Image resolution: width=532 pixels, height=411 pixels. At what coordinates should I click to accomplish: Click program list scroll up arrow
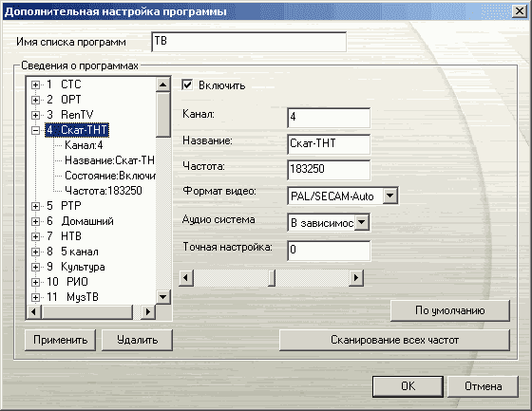coord(163,84)
